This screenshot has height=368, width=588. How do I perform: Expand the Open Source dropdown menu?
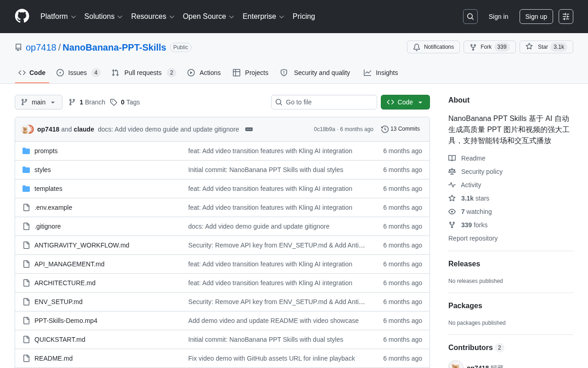pyautogui.click(x=209, y=17)
